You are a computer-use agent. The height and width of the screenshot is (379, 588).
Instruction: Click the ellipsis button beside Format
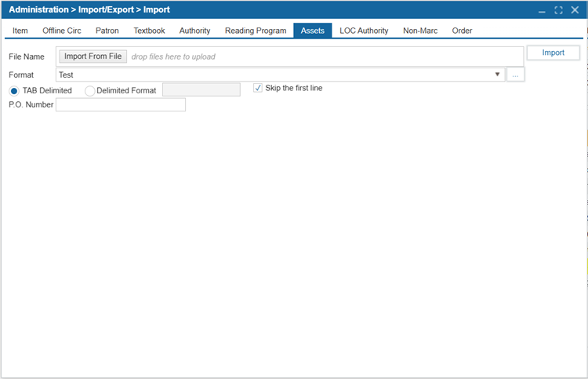pyautogui.click(x=515, y=75)
